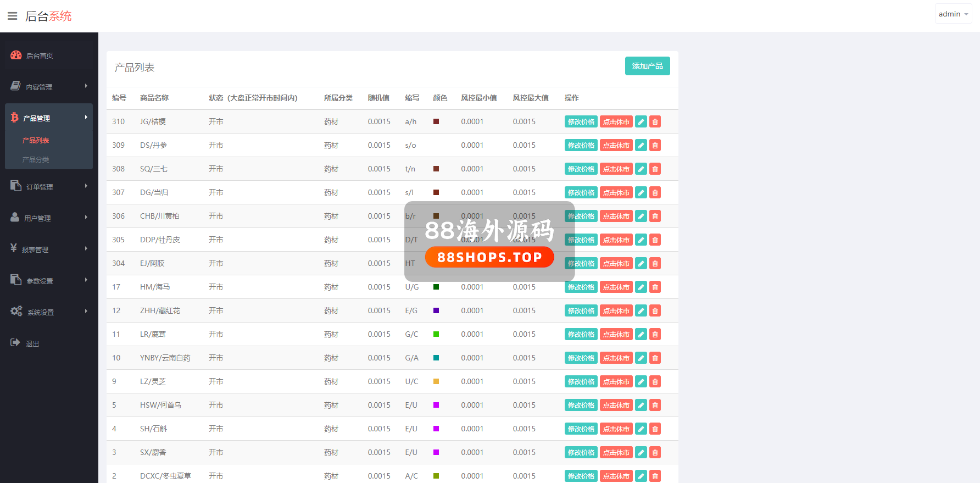Toggle 点击休市 for the YNBY/云南白药 row
The image size is (980, 483).
(616, 358)
